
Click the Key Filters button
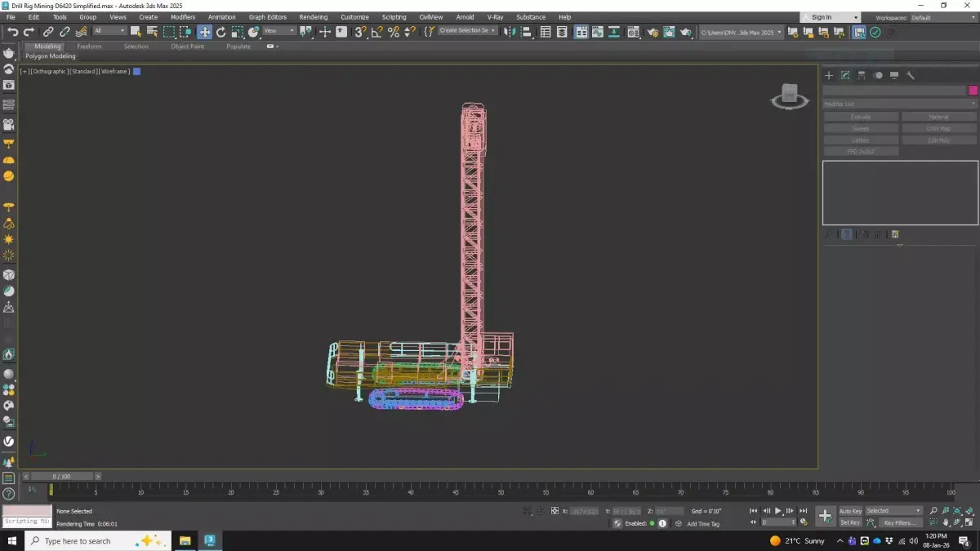click(899, 522)
